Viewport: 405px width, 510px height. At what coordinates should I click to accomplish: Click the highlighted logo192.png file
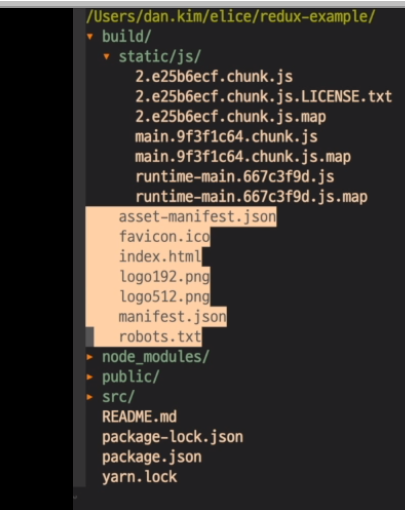[x=164, y=277]
